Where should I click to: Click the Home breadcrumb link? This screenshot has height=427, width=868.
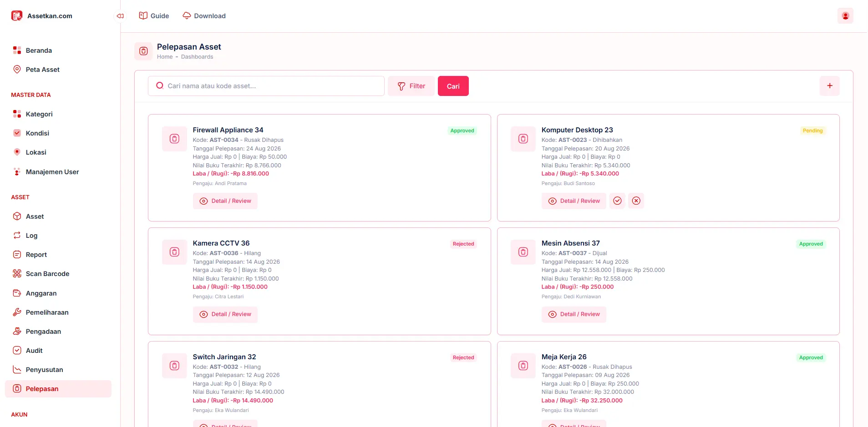pyautogui.click(x=165, y=57)
